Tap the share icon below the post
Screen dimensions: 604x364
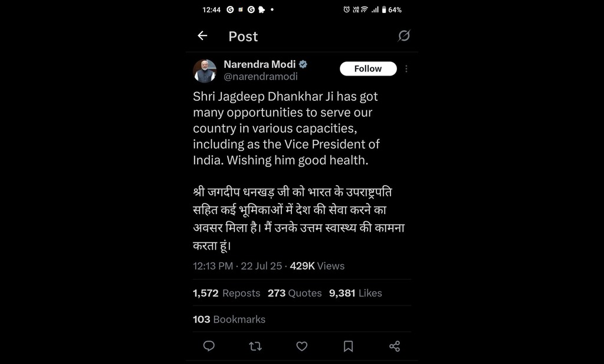(x=395, y=346)
